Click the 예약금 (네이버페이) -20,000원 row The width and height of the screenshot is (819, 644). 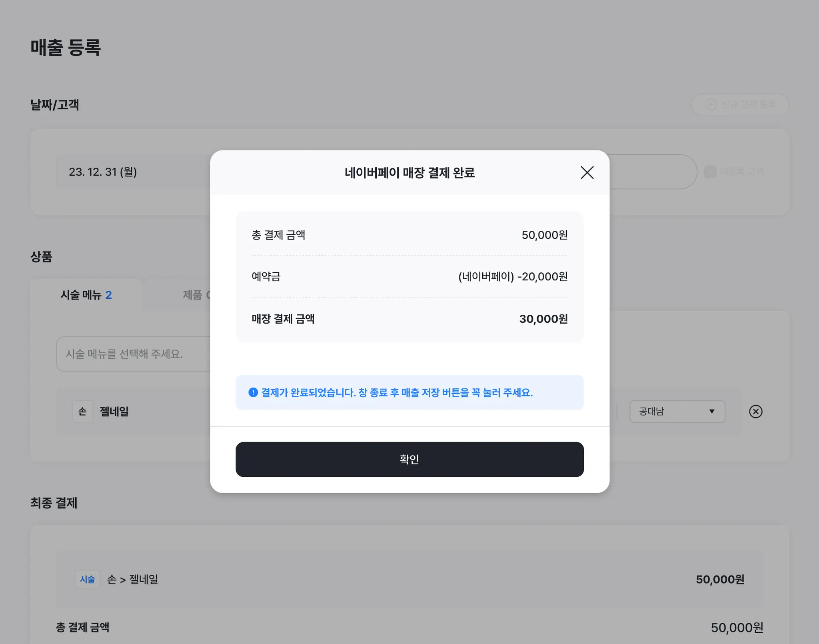409,276
